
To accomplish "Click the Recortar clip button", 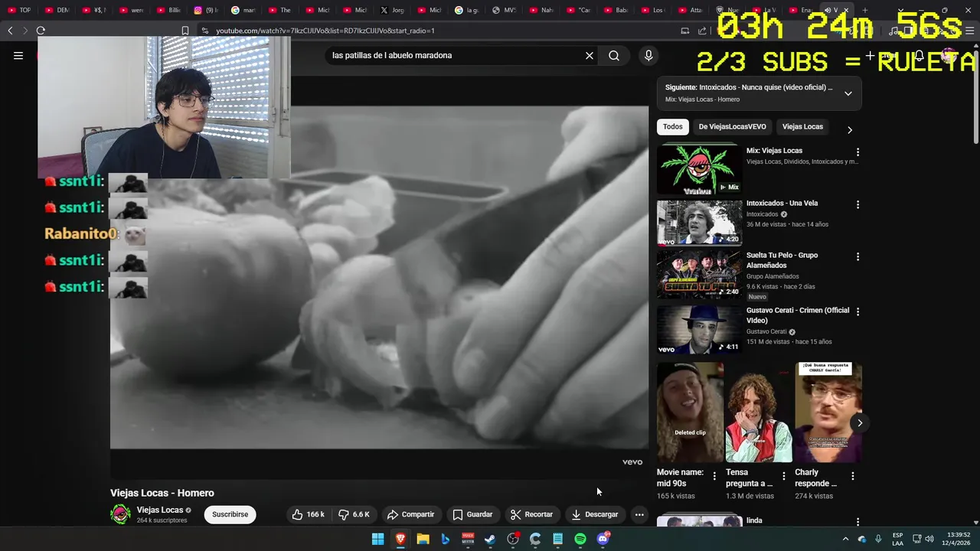I will coord(531,514).
